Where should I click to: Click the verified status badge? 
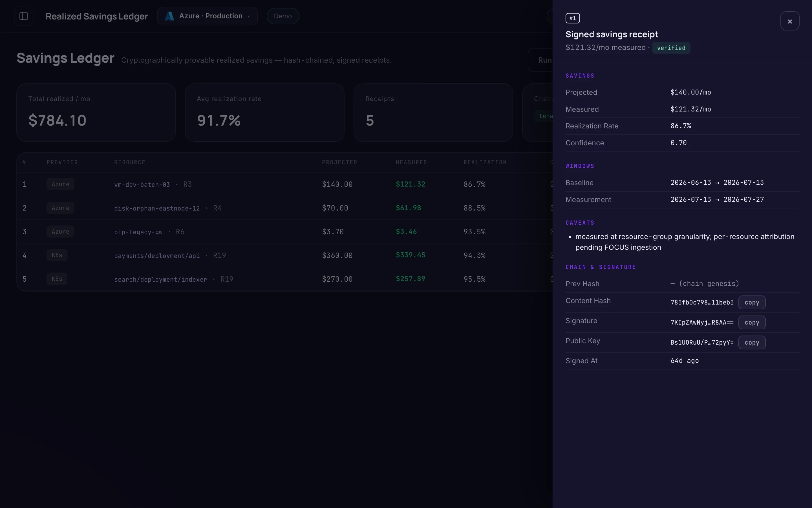click(x=671, y=48)
